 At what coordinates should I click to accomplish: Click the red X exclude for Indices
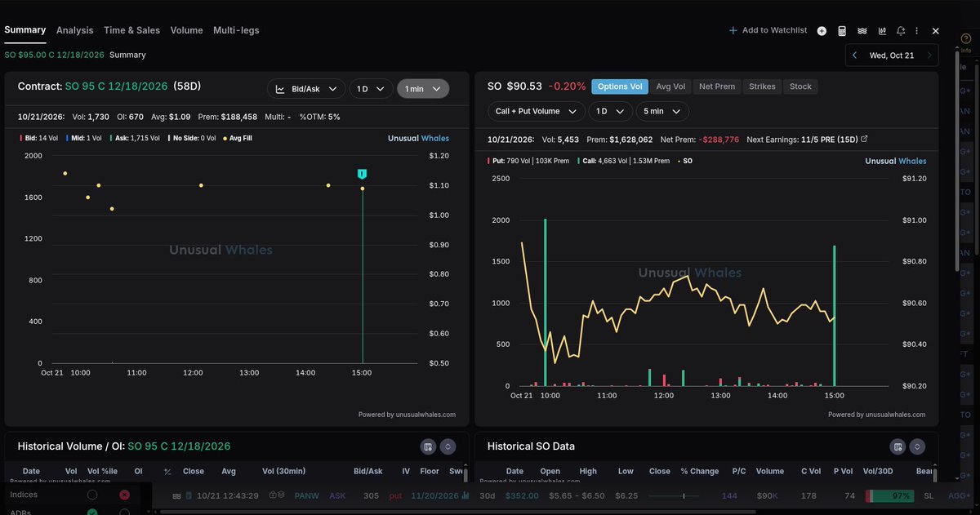(124, 495)
